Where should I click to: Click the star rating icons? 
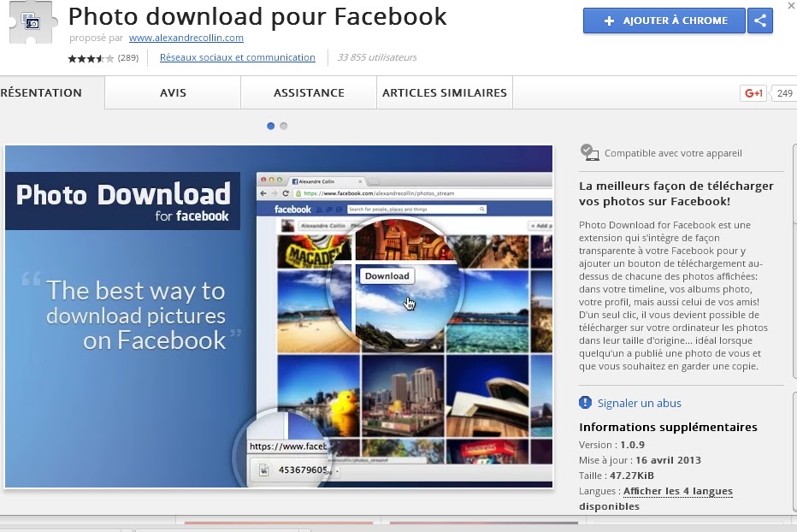pyautogui.click(x=91, y=58)
